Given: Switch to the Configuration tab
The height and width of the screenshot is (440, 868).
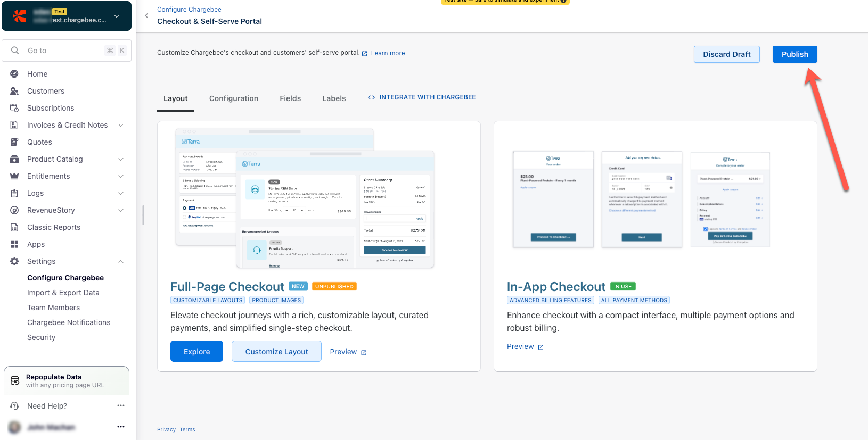Looking at the screenshot, I should point(234,98).
